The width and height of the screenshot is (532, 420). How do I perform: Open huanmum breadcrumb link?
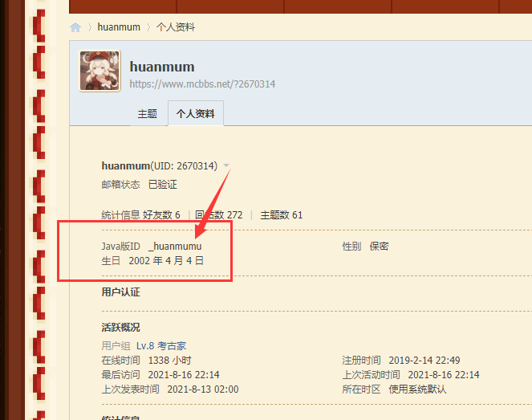[119, 27]
